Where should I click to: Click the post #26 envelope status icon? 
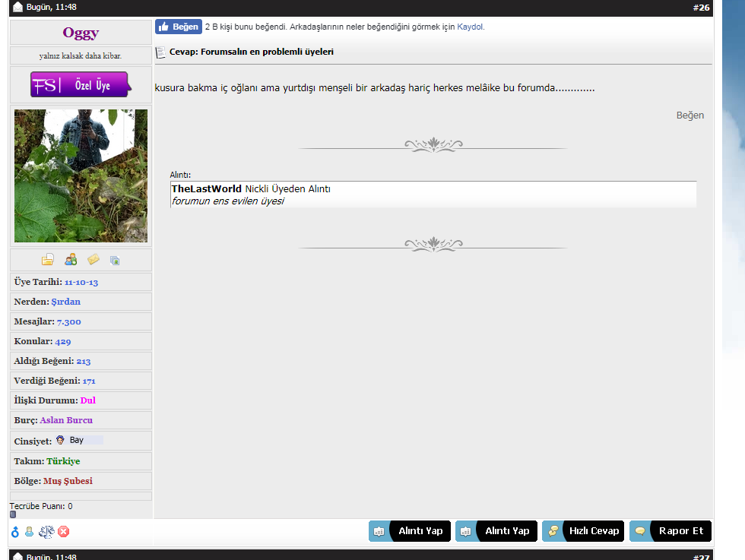pos(17,7)
